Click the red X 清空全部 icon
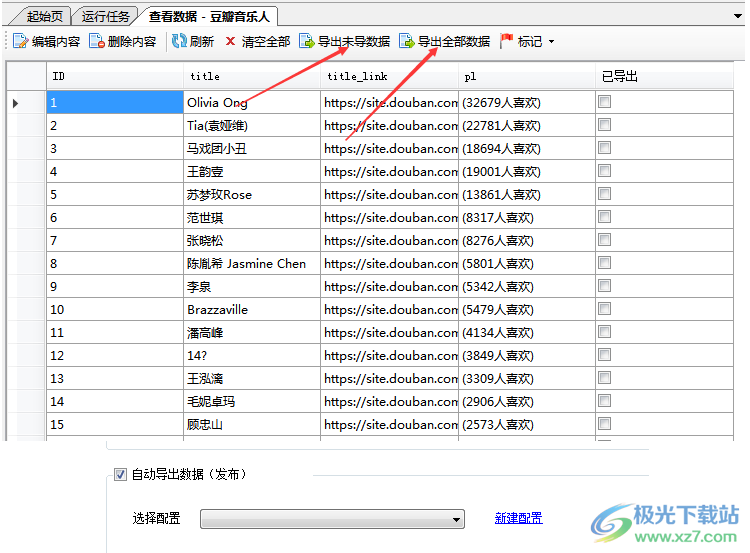The height and width of the screenshot is (553, 750). [x=231, y=42]
